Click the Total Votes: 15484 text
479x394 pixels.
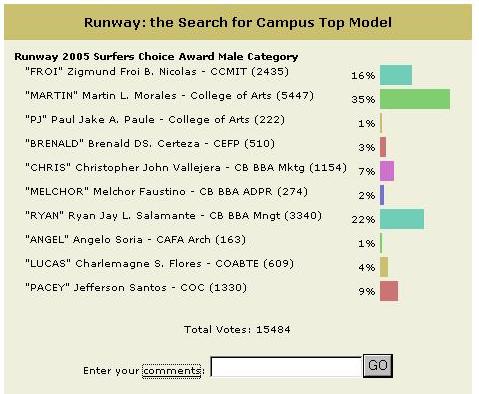237,330
